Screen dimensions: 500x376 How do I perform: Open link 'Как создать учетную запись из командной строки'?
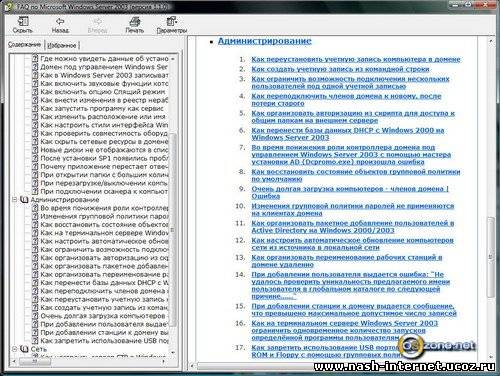tap(340, 69)
